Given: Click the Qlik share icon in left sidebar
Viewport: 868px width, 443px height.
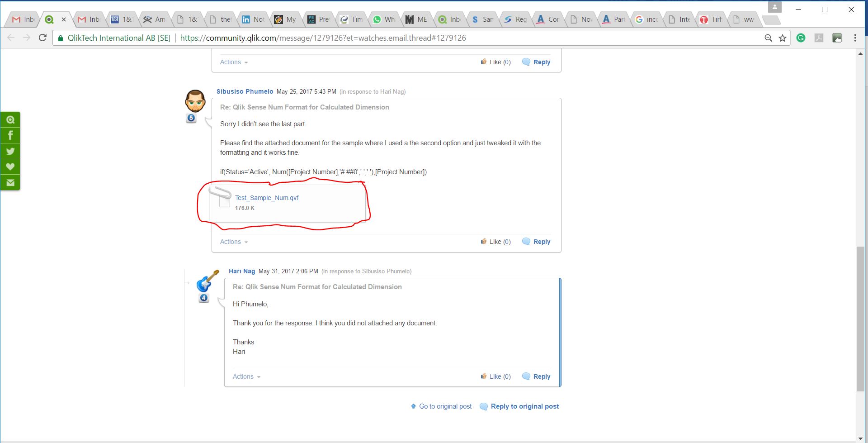Looking at the screenshot, I should click(10, 119).
